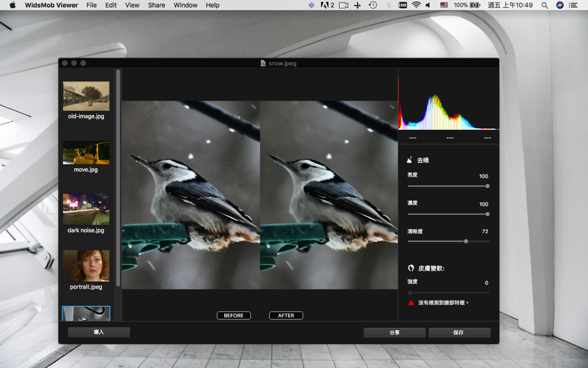Open the Help menu
The image size is (588, 368).
pos(212,5)
